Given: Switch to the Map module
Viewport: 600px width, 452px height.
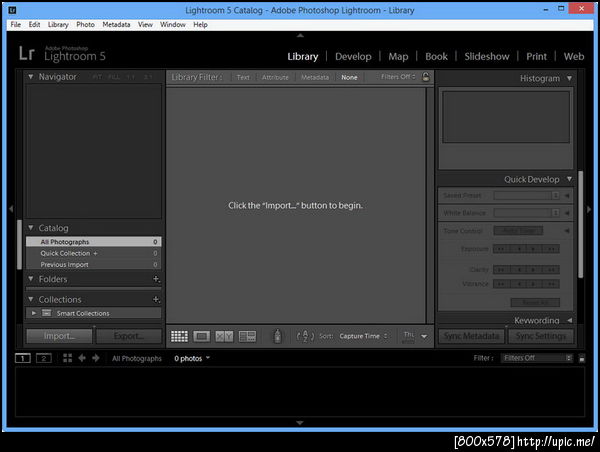Looking at the screenshot, I should tap(398, 56).
